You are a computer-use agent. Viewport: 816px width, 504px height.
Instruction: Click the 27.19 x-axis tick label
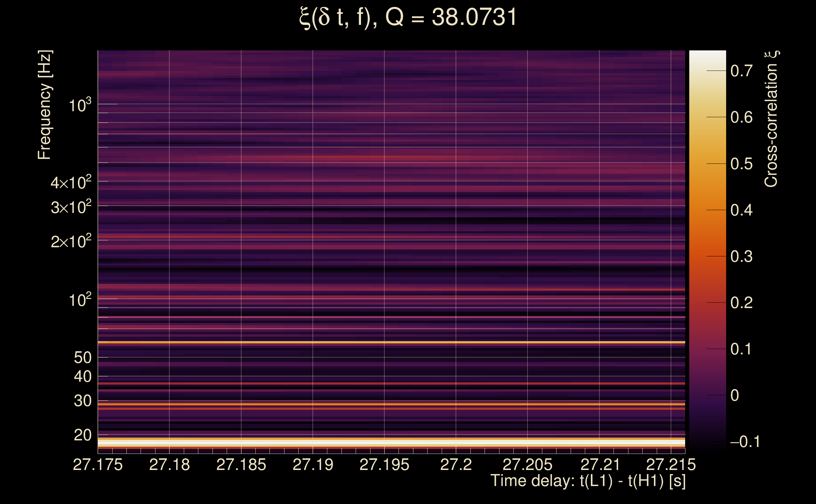coord(313,465)
